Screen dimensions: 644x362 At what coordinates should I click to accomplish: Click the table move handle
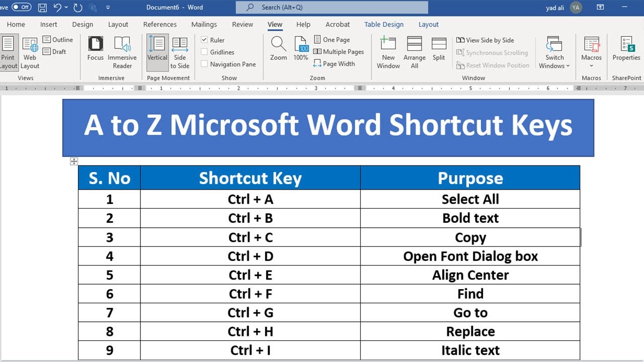coord(74,161)
